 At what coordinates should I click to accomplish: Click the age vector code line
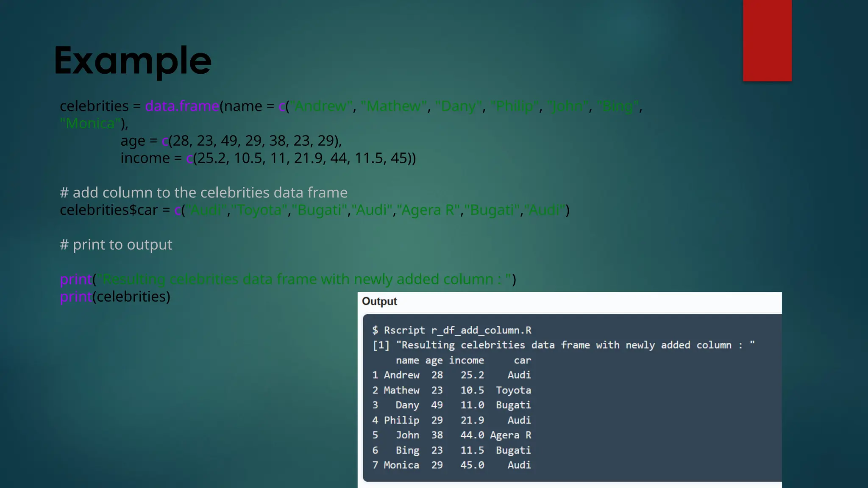231,141
